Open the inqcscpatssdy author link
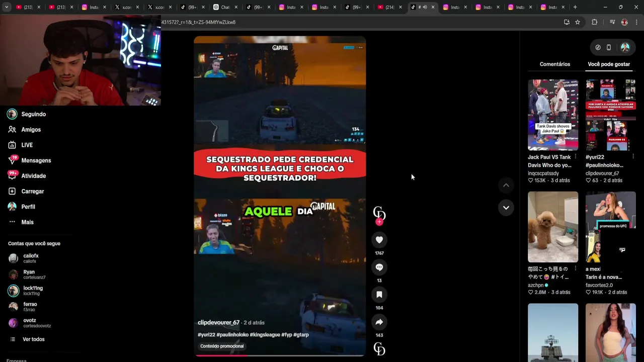 pyautogui.click(x=543, y=173)
